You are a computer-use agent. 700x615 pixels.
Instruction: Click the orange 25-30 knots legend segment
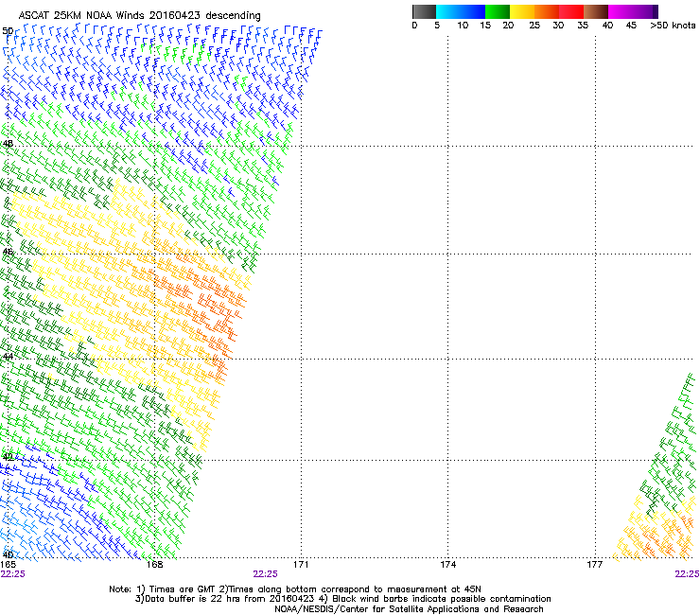[x=547, y=11]
